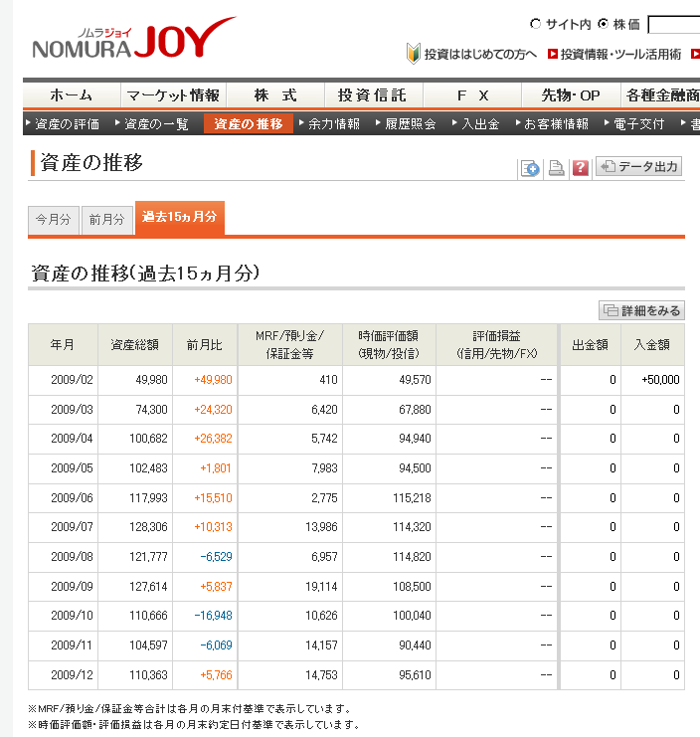Image resolution: width=700 pixels, height=737 pixels.
Task: Click red arrow icon before 投資情報・ツール活用術
Action: pyautogui.click(x=553, y=55)
